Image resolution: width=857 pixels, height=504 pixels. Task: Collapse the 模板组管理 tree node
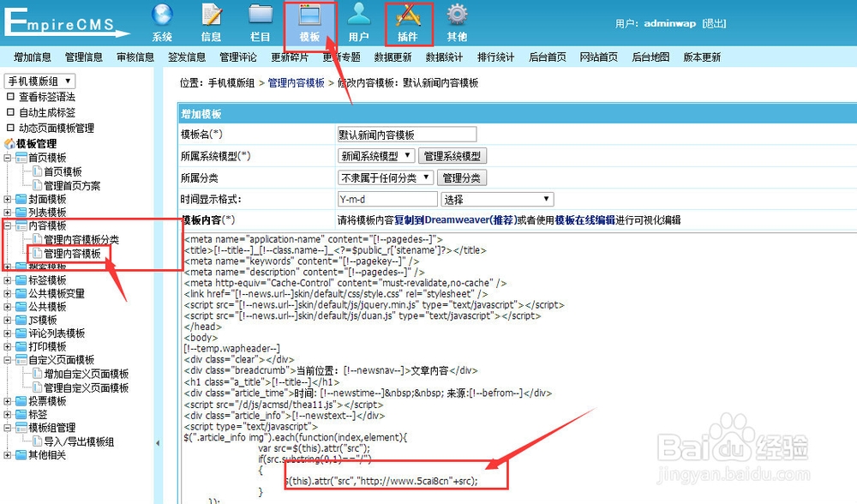8,428
